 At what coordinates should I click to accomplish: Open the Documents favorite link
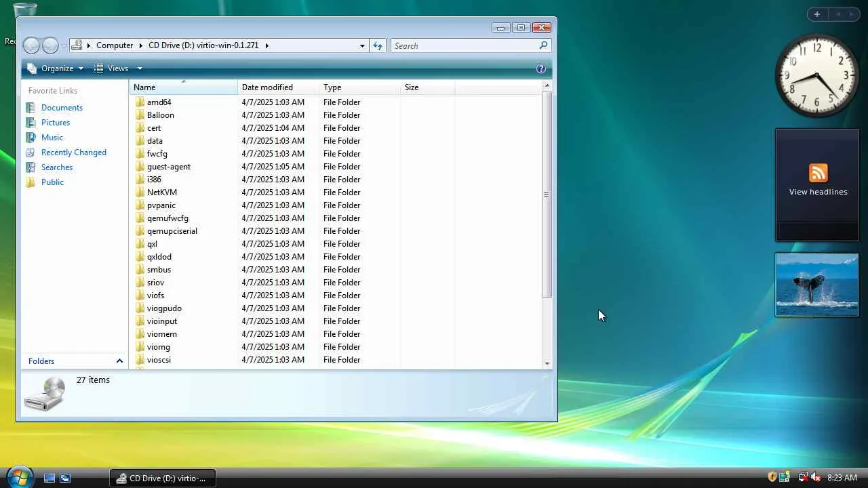pos(62,108)
